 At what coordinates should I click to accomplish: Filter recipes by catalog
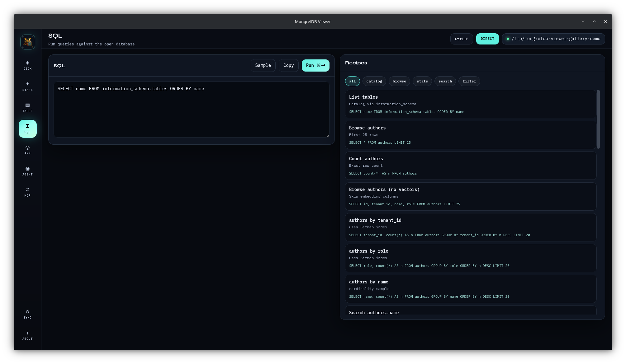pyautogui.click(x=374, y=81)
